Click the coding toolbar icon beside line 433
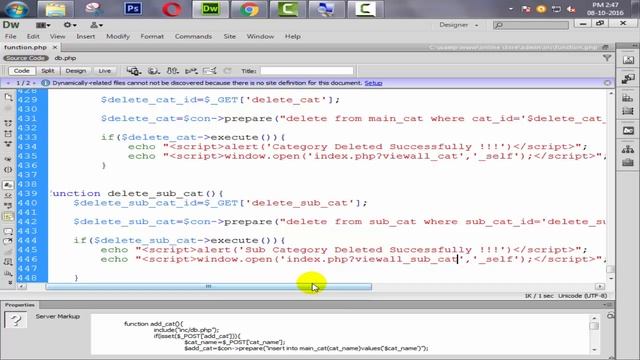The image size is (640, 360). [8, 133]
